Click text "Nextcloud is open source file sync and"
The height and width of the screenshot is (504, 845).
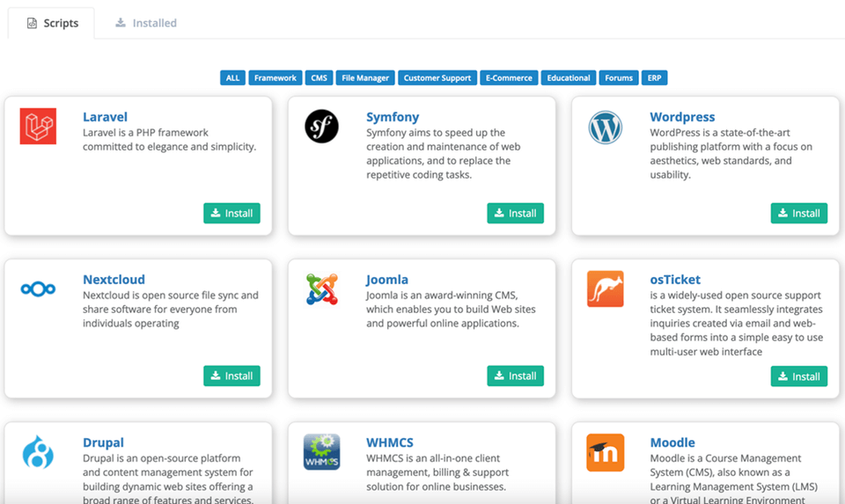pos(170,296)
